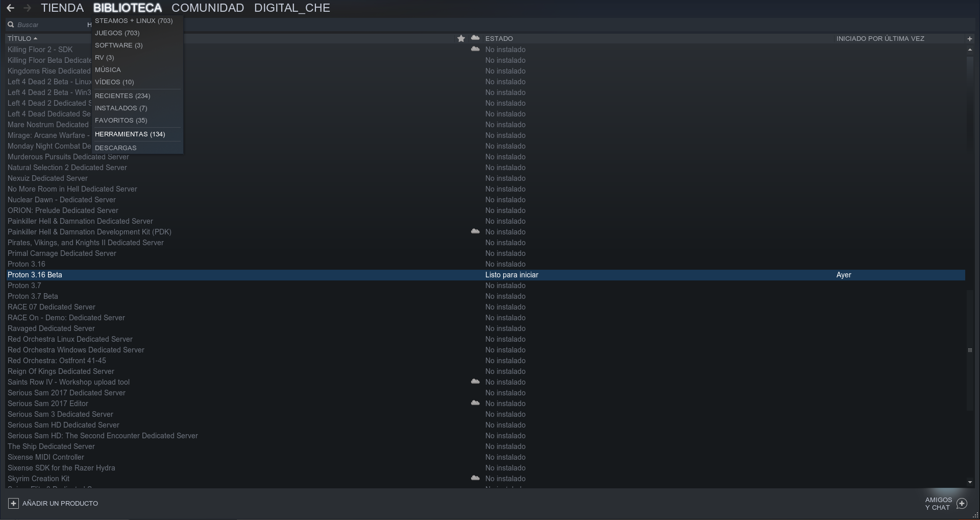This screenshot has width=980, height=520.
Task: Sort list by Título column header
Action: pyautogui.click(x=22, y=38)
